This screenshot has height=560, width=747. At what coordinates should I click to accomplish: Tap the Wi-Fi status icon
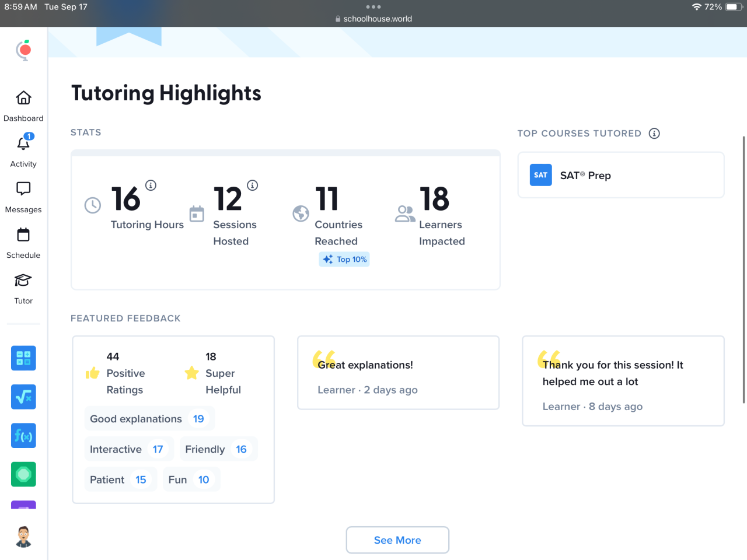coord(696,7)
